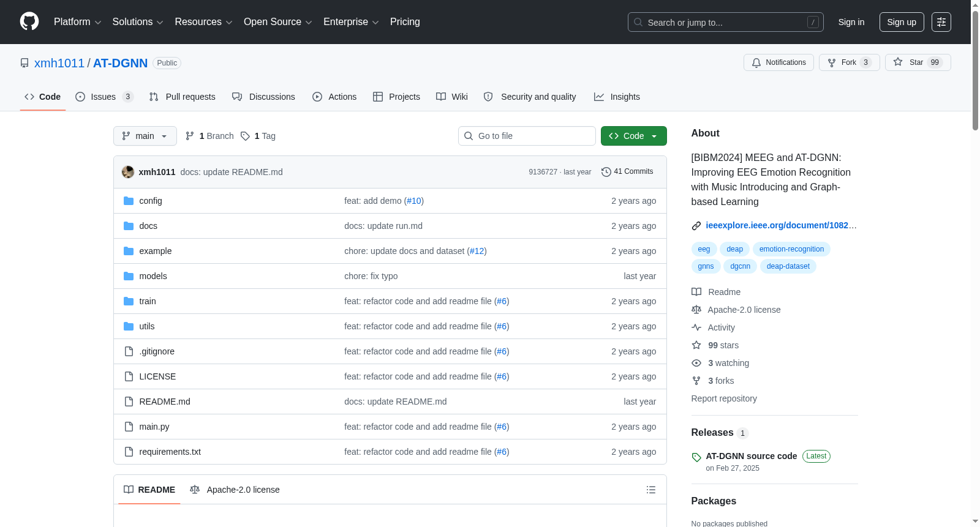The image size is (980, 527).
Task: Open the docs folder icon
Action: 129,226
